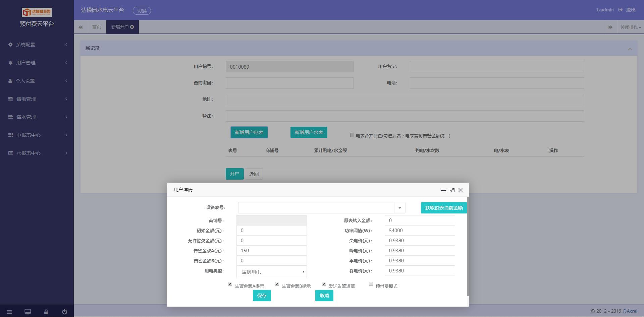The height and width of the screenshot is (317, 644).
Task: Close the 新增开户 tab with its x icon
Action: pos(132,27)
